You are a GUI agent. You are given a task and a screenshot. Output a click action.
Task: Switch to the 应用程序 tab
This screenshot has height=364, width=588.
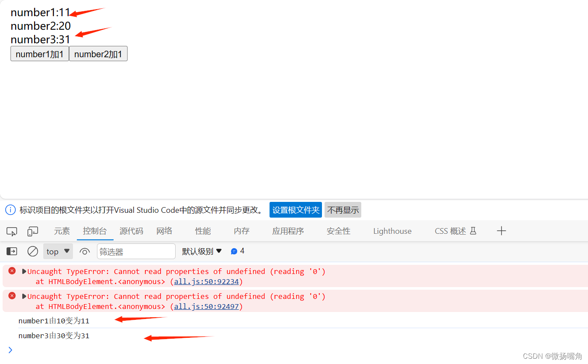[x=288, y=231]
